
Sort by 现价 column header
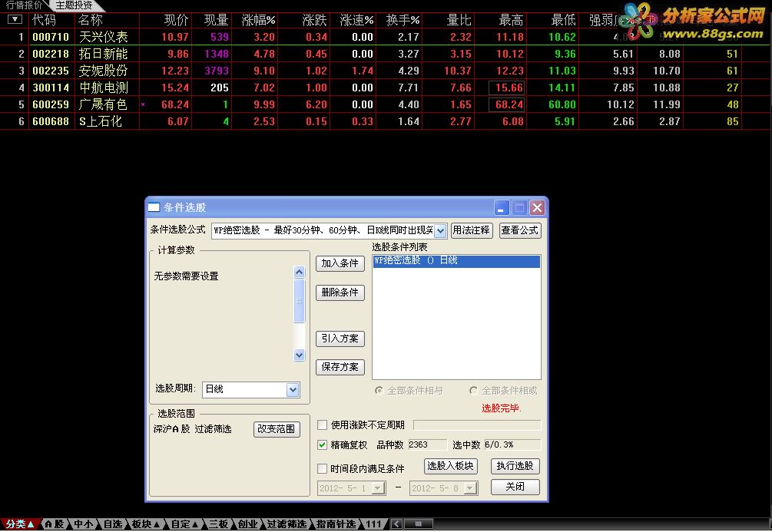pos(176,20)
